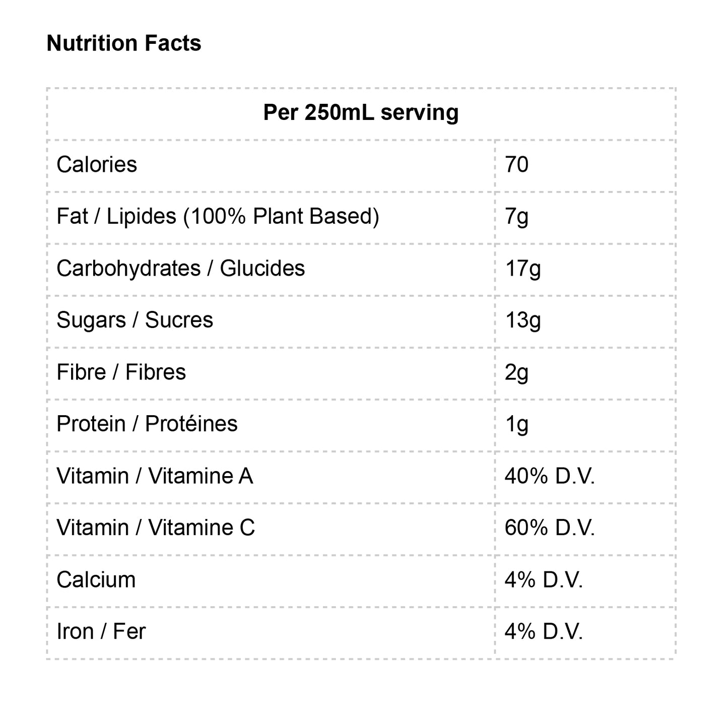Select the Fibre / Fibres label

pos(121,372)
